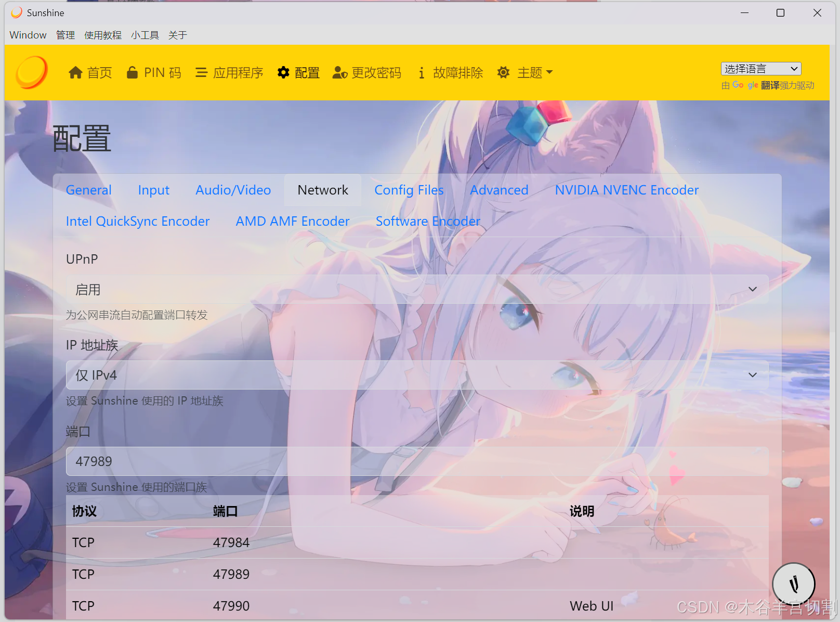This screenshot has width=840, height=622.
Task: Click the TCP cell in the 47990 row
Action: 83,606
